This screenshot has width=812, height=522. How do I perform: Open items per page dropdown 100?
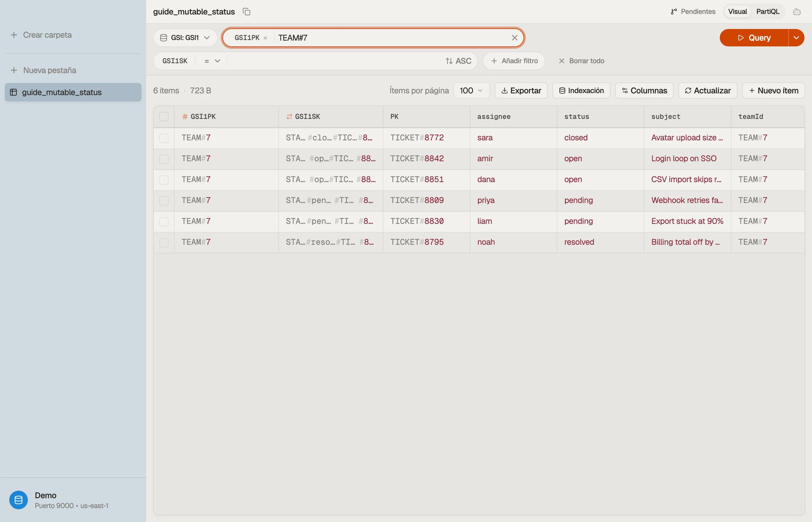(472, 90)
